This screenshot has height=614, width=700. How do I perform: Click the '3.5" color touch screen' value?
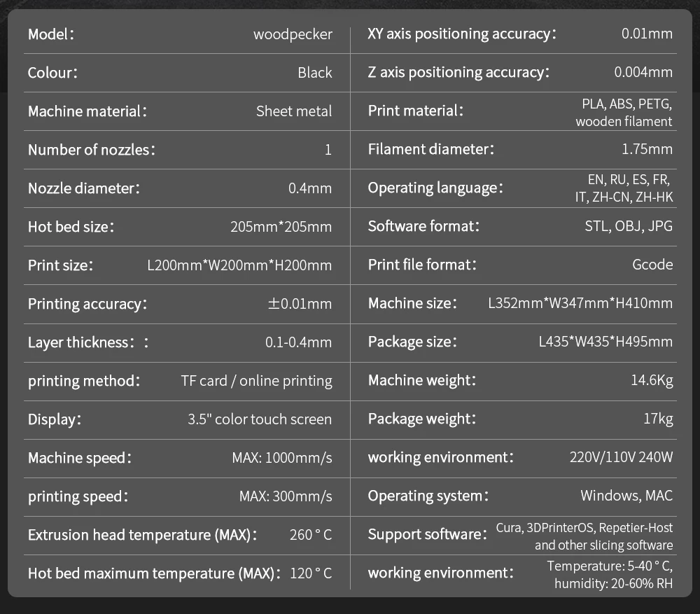(x=260, y=419)
